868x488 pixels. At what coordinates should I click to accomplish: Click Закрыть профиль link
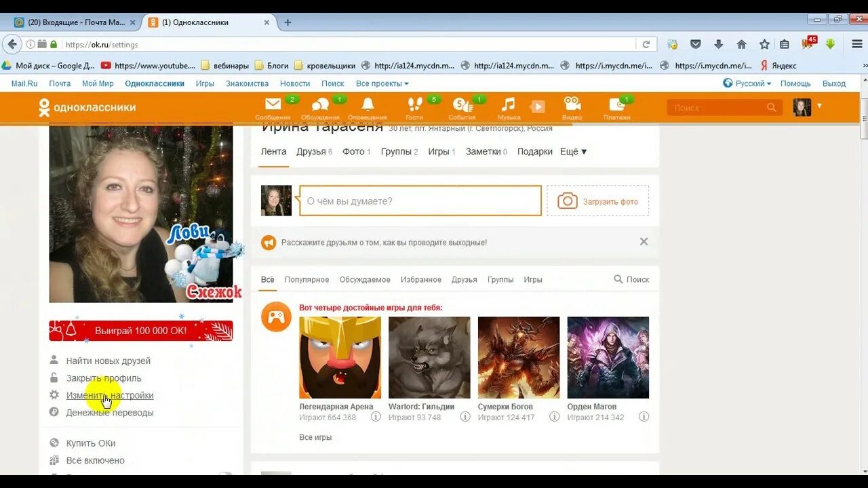[x=104, y=378]
